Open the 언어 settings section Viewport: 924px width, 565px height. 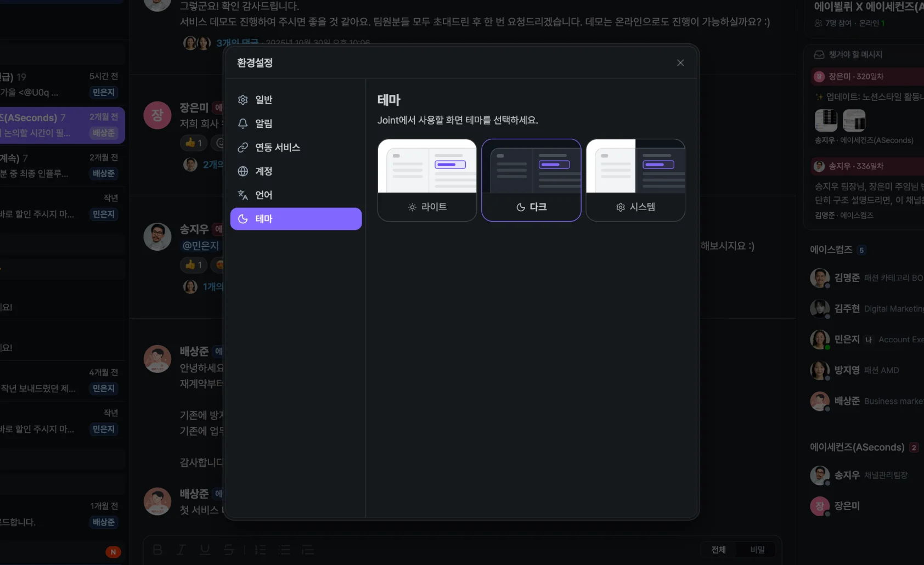296,195
